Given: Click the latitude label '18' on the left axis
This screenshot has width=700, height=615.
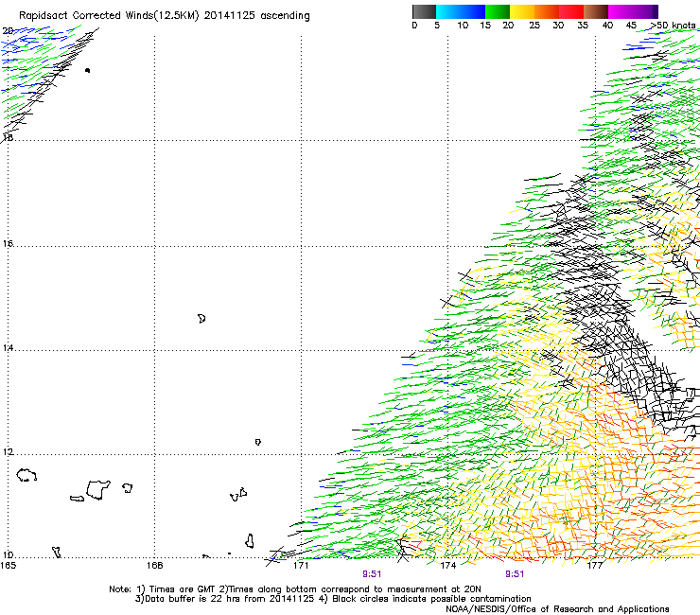Looking at the screenshot, I should (x=8, y=137).
